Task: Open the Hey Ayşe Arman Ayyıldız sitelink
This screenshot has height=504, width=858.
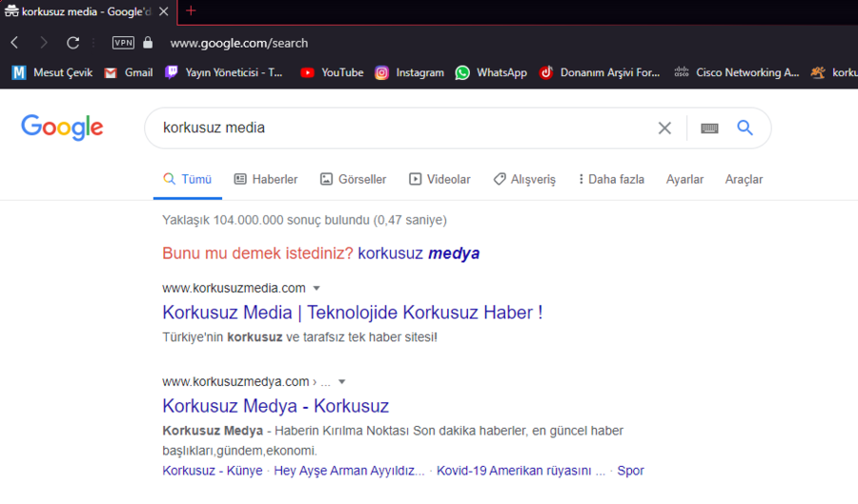Action: 349,471
